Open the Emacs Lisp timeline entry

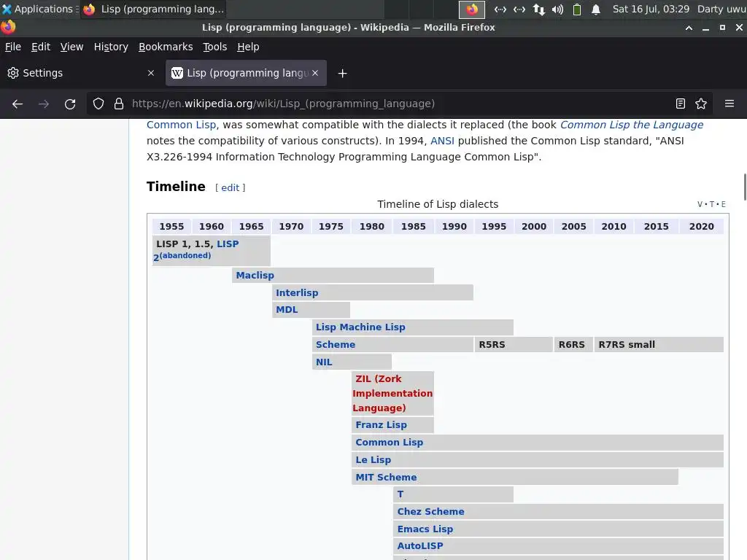(x=425, y=529)
